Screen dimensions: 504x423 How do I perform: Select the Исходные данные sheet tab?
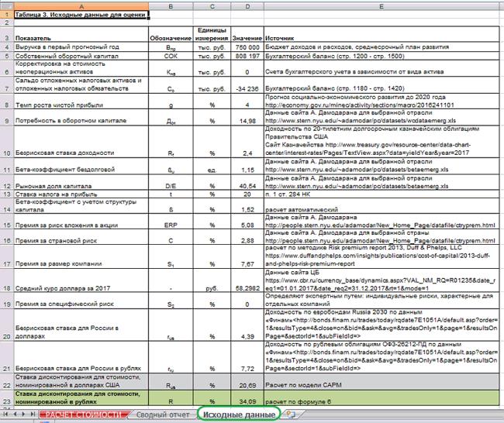pos(239,414)
